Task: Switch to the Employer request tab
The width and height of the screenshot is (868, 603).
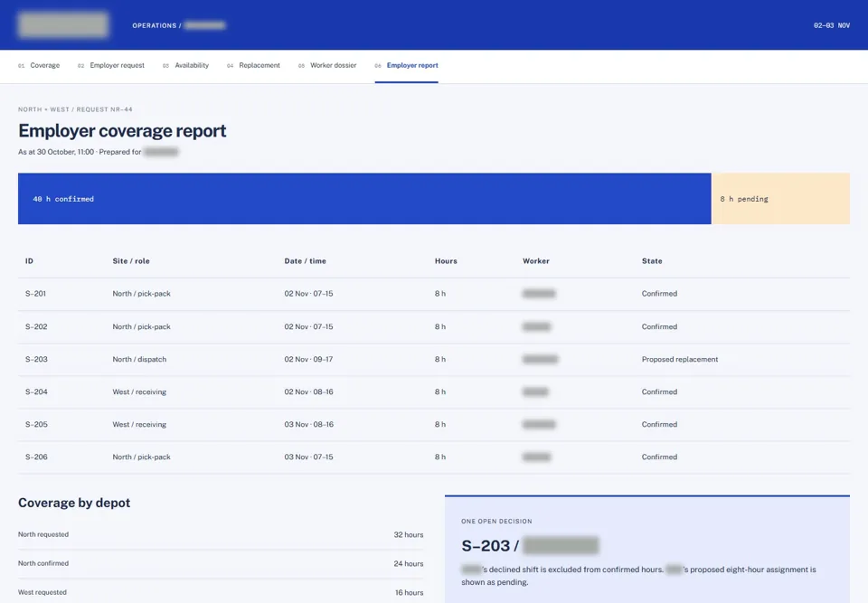Action: [x=110, y=65]
